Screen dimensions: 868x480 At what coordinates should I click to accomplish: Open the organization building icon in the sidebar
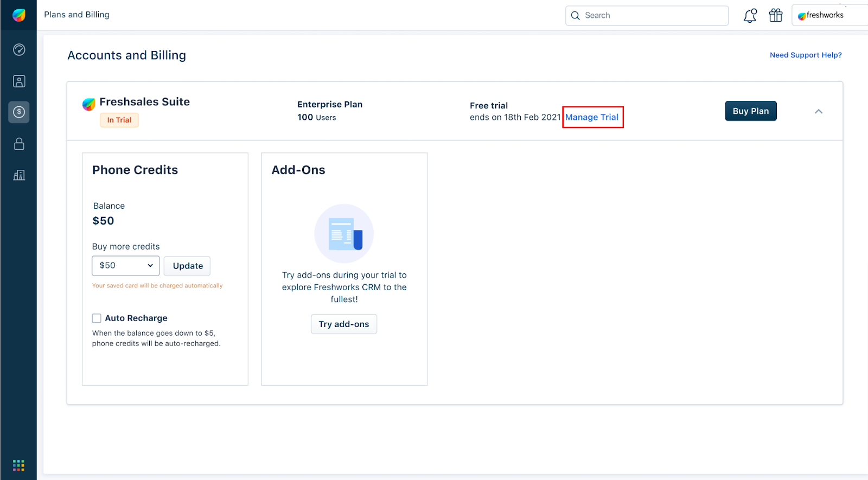(19, 175)
